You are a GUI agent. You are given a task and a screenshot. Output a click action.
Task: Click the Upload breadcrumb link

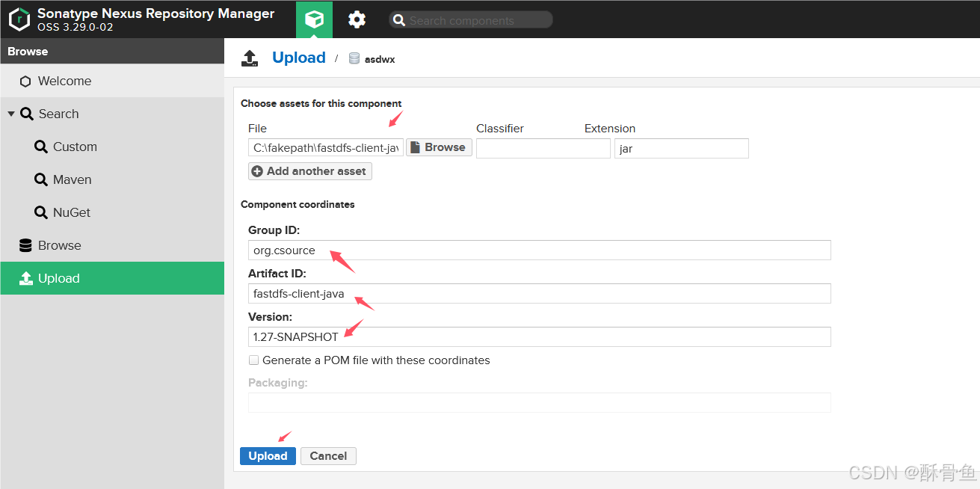(299, 58)
